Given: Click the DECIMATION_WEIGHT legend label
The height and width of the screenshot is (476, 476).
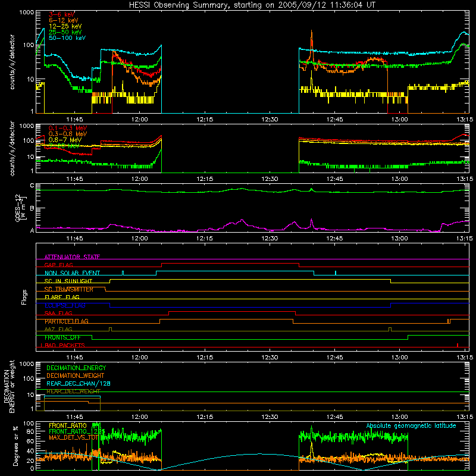Looking at the screenshot, I should tap(76, 376).
